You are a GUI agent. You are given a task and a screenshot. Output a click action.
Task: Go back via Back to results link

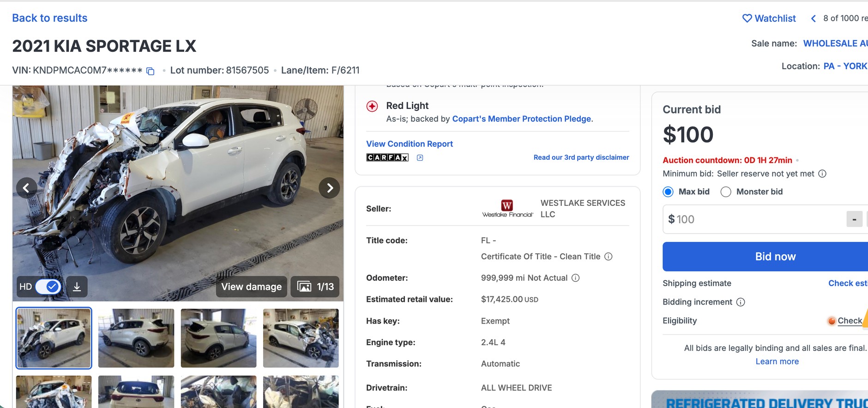pos(50,18)
